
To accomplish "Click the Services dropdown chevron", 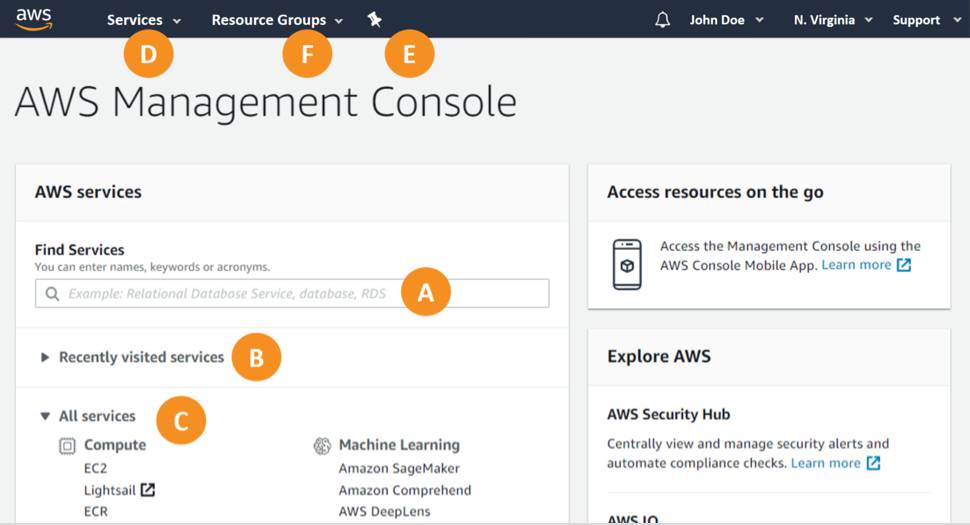I will tap(177, 21).
